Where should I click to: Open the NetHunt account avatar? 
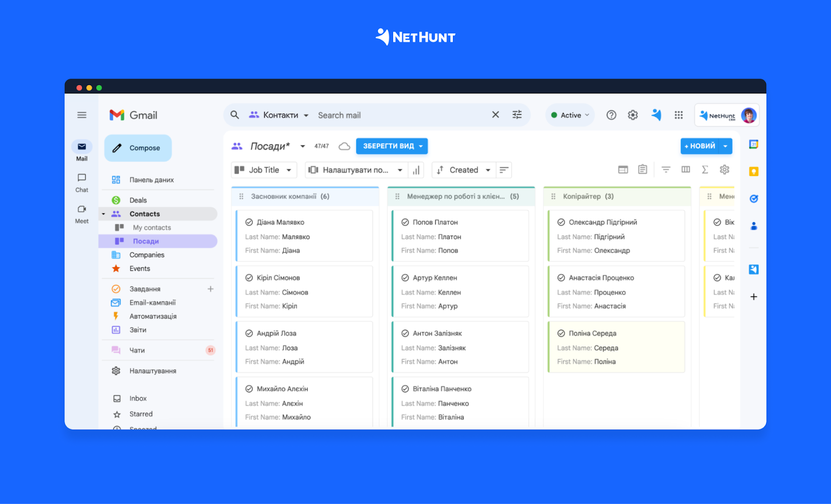[748, 115]
